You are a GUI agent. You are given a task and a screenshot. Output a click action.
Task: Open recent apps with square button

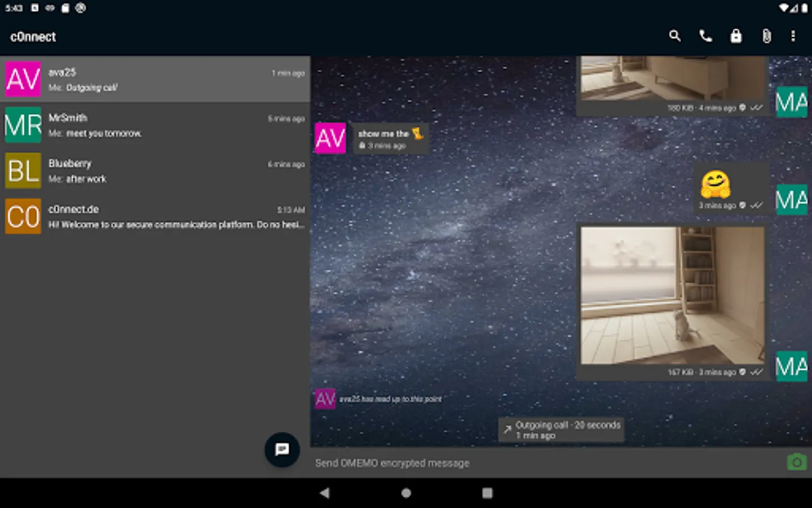(487, 493)
